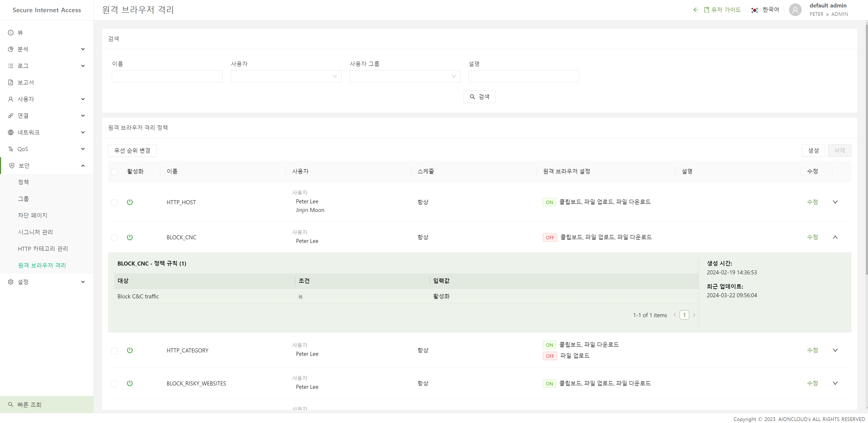Check the select-all checkbox in table header
868x423 pixels.
(115, 172)
